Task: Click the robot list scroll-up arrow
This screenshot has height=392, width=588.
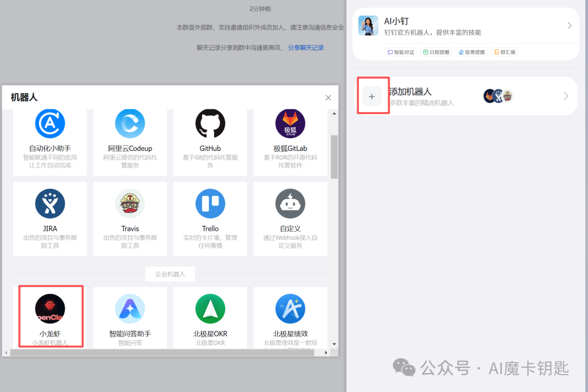Action: [x=334, y=113]
